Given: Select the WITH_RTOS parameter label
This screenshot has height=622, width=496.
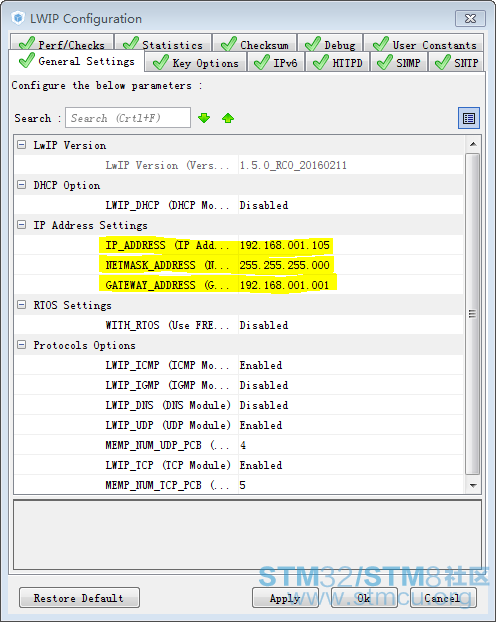Looking at the screenshot, I should click(167, 325).
